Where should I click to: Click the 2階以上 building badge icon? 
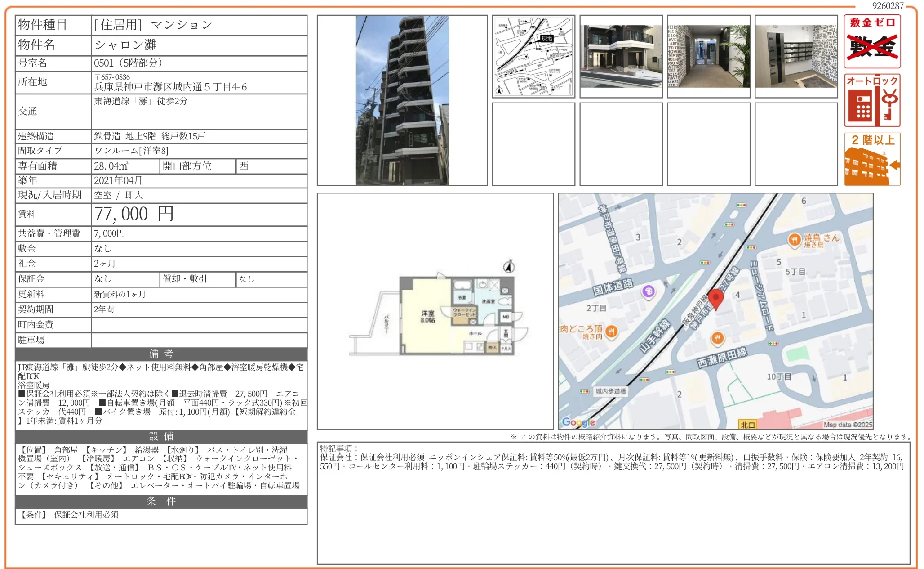[872, 159]
